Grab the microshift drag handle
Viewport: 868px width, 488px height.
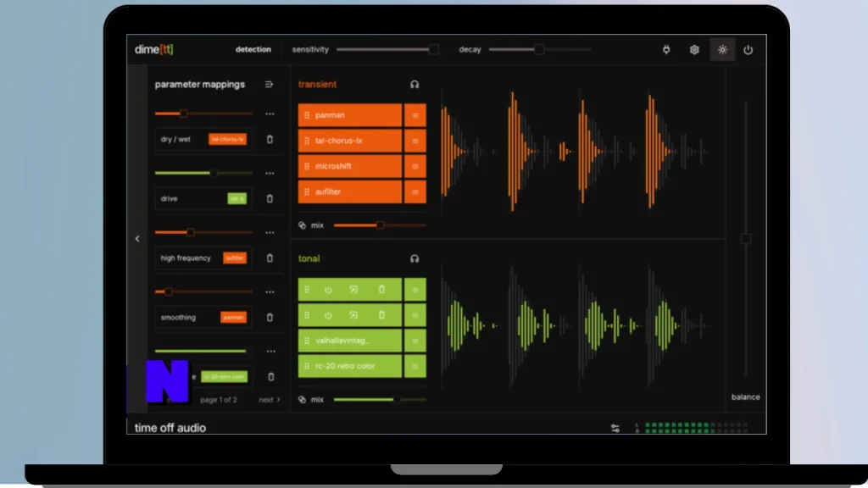pos(307,166)
